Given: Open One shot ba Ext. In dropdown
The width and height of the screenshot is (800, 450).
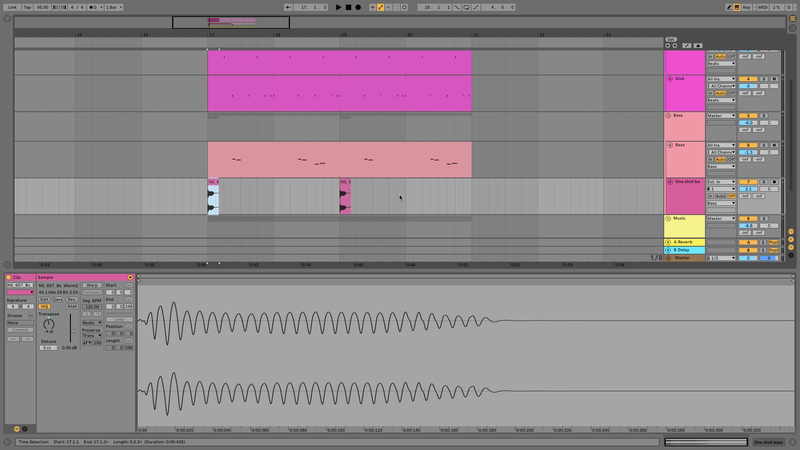Looking at the screenshot, I should 721,182.
